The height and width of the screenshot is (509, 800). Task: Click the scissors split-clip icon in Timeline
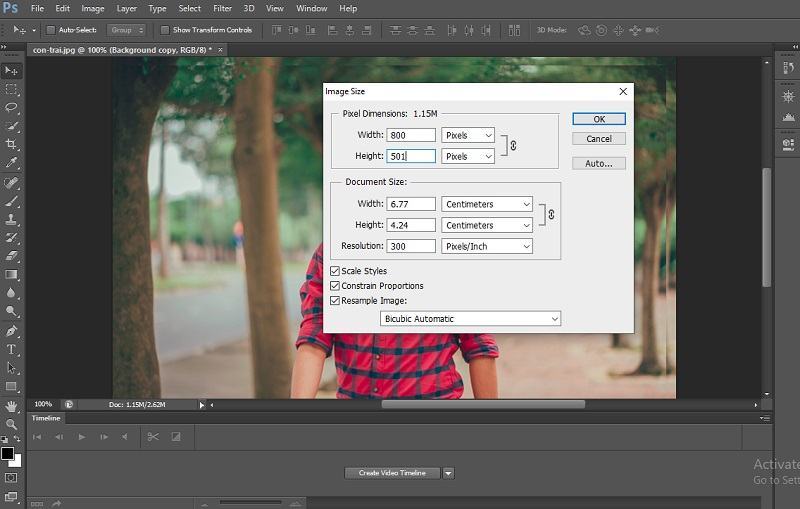153,437
